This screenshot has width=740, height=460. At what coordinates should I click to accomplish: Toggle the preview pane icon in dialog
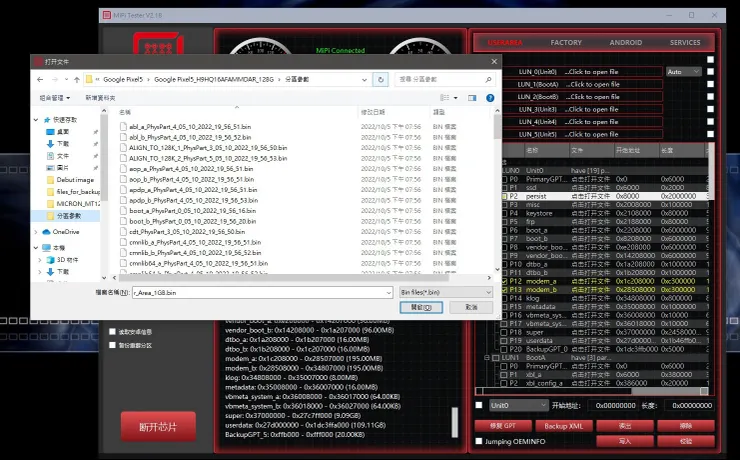[472, 98]
